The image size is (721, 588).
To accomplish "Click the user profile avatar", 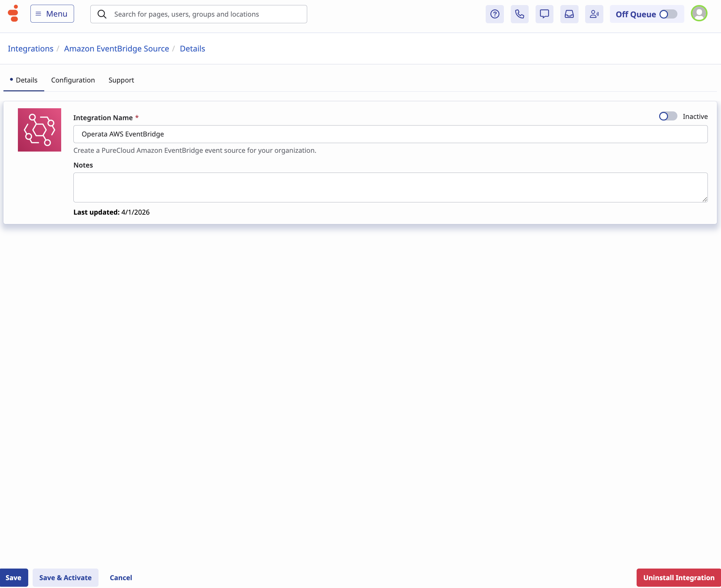I will (699, 13).
